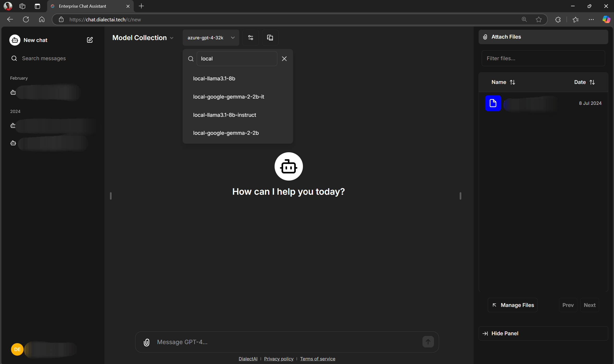Open second 2024 conversation robot icon

pyautogui.click(x=13, y=143)
